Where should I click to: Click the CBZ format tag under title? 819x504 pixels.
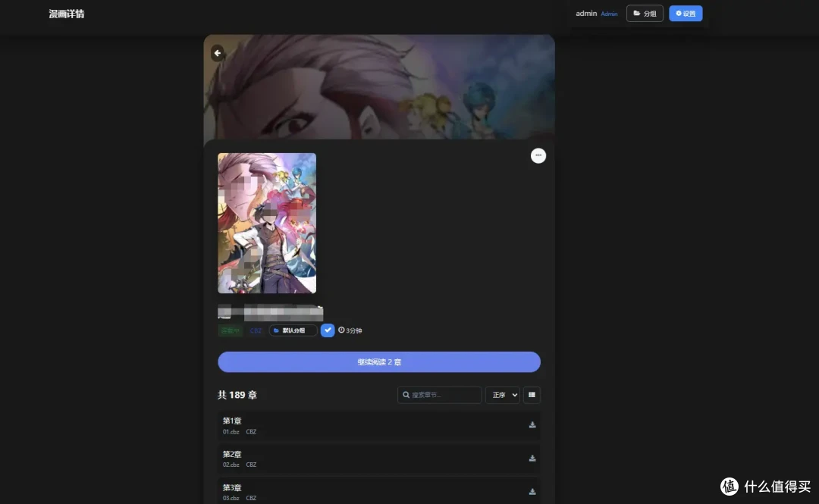pyautogui.click(x=256, y=330)
